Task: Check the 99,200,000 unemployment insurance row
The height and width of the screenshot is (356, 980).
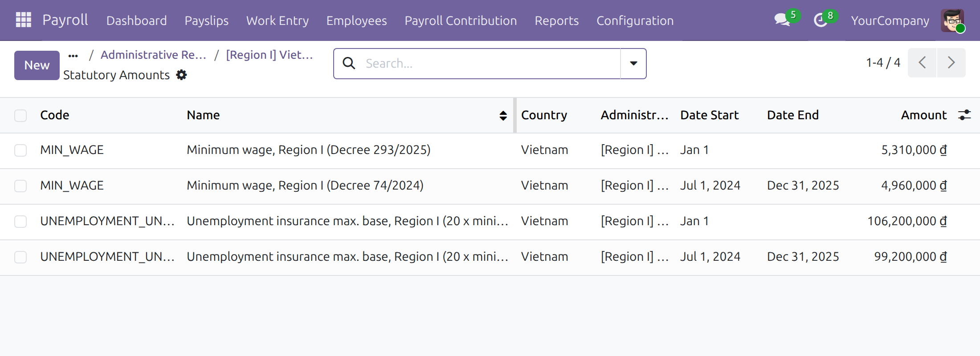Action: coord(20,257)
